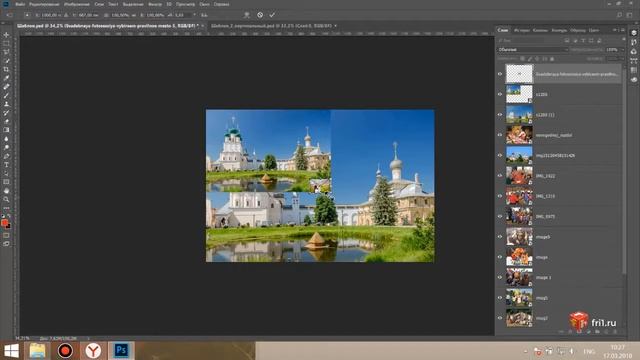640x360 pixels.
Task: Select the Lasso tool
Action: 6,52
